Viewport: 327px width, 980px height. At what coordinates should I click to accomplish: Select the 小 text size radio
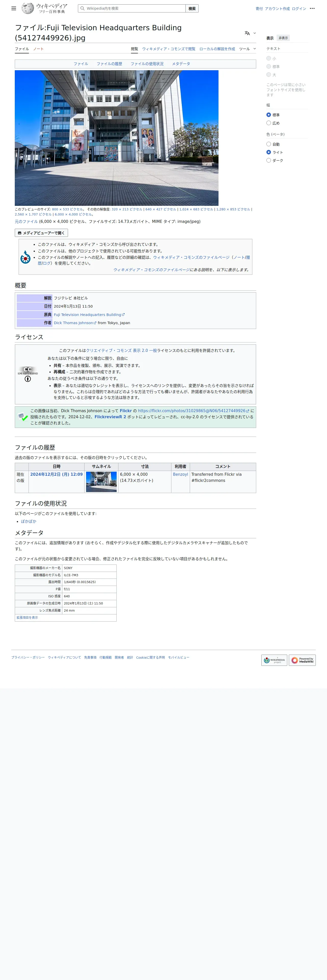click(x=269, y=58)
